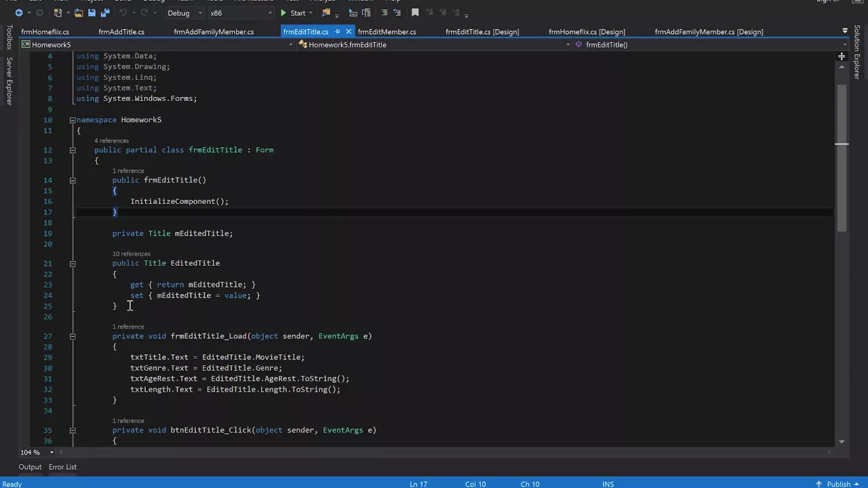Click the Ready status text

click(12, 484)
